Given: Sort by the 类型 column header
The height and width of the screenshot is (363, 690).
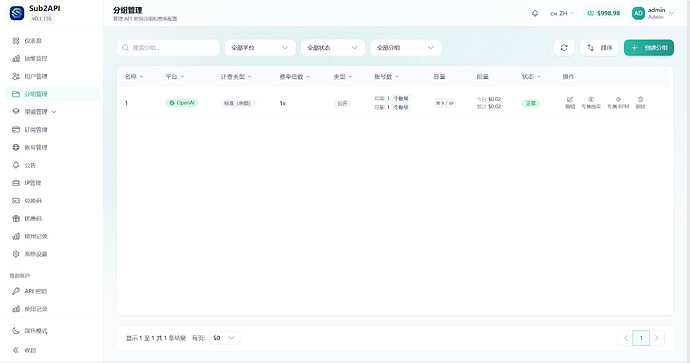Looking at the screenshot, I should tap(343, 77).
